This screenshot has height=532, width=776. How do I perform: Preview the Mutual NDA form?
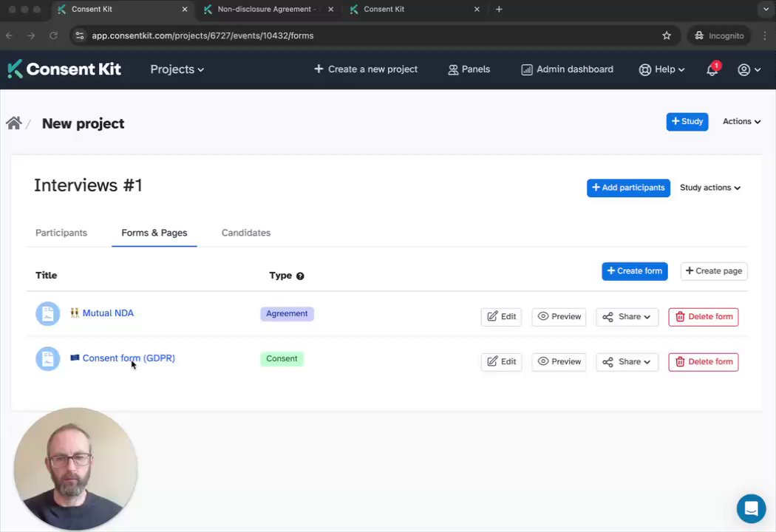coord(559,317)
